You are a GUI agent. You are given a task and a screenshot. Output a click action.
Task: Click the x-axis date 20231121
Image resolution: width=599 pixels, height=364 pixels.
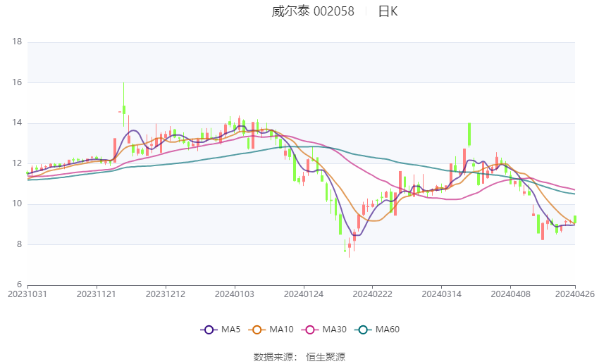[97, 294]
